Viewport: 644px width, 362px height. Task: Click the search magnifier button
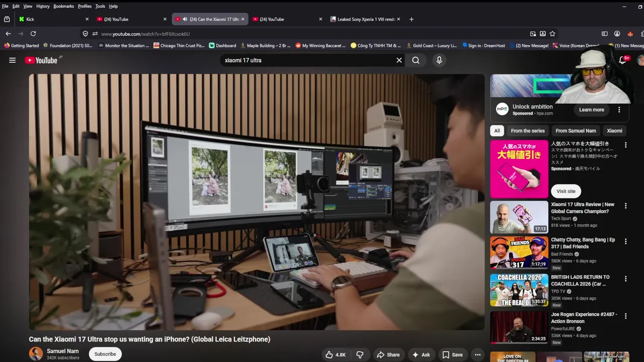(416, 60)
